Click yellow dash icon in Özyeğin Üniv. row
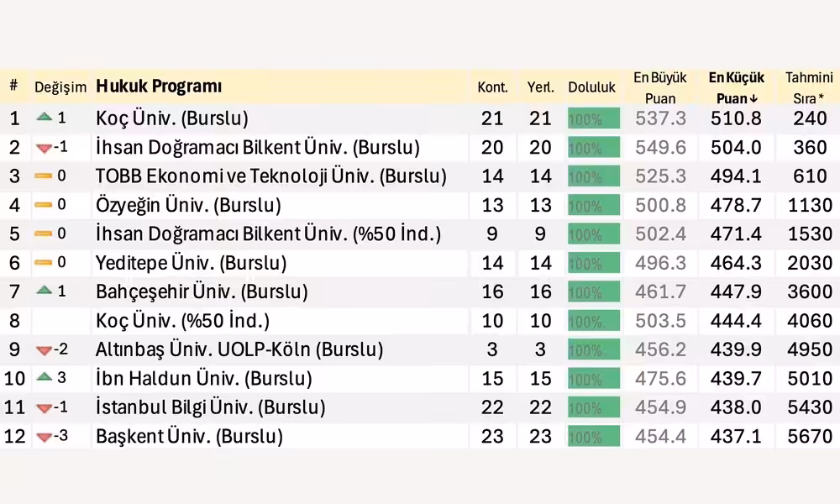 point(44,205)
